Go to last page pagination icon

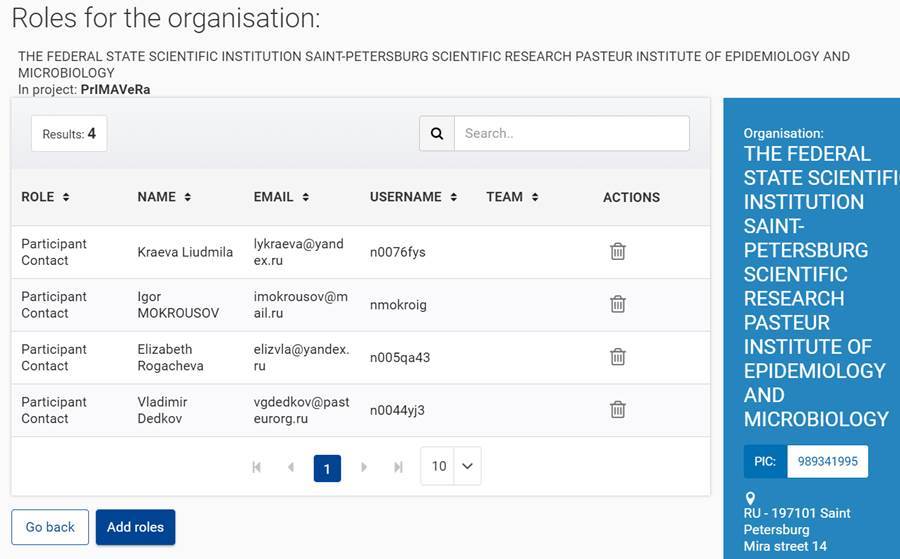(x=398, y=467)
